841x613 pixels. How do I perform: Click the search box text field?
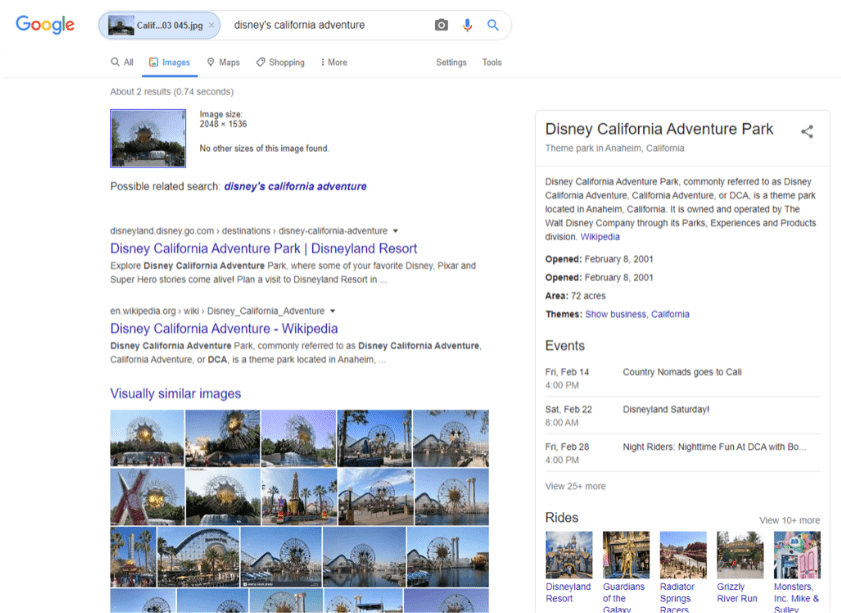[327, 25]
